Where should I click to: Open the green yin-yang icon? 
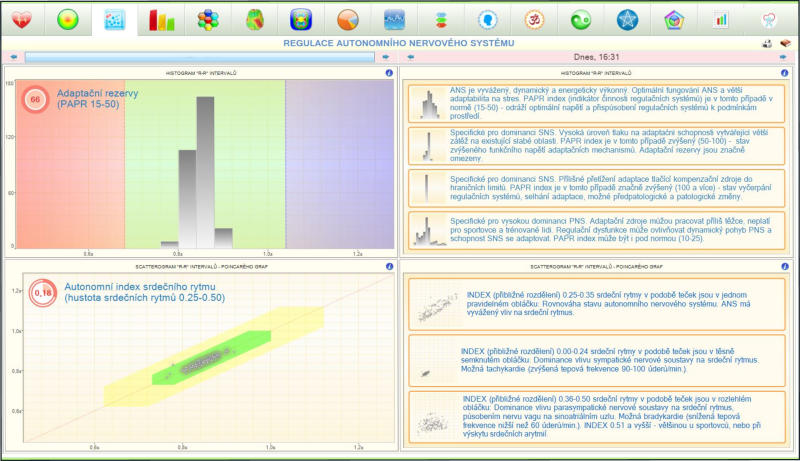point(580,19)
